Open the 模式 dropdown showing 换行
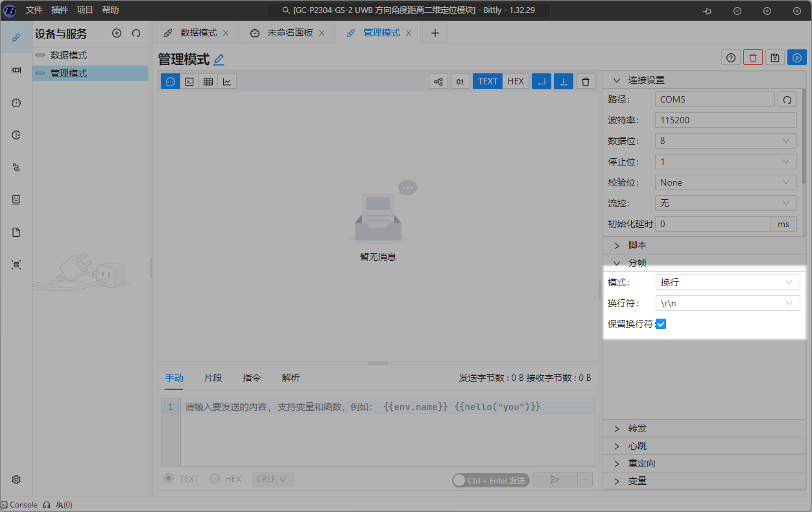The height and width of the screenshot is (512, 812). click(726, 282)
